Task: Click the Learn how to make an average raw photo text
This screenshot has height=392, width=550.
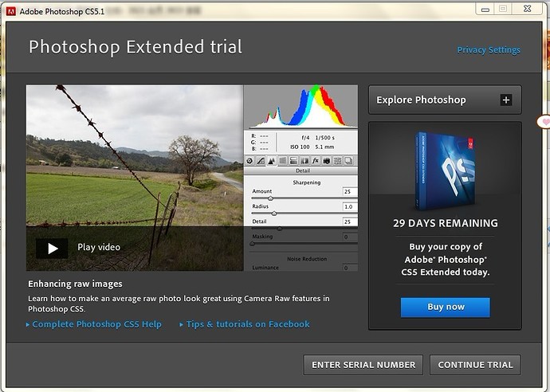Action: click(x=179, y=304)
